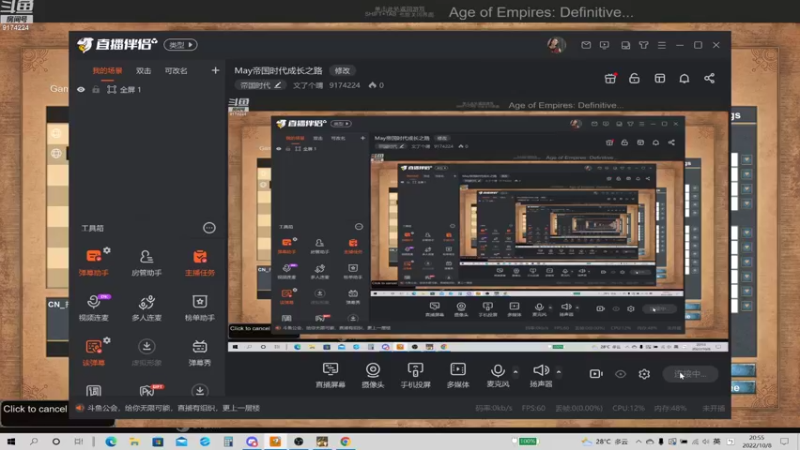Open stream settings gear icon

(x=644, y=374)
